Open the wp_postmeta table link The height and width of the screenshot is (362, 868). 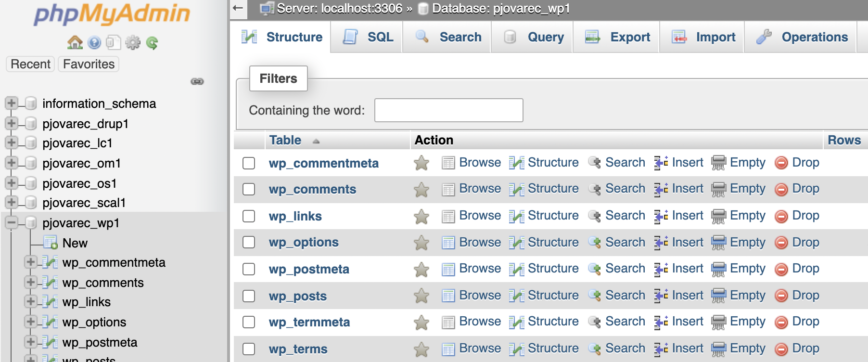coord(309,269)
